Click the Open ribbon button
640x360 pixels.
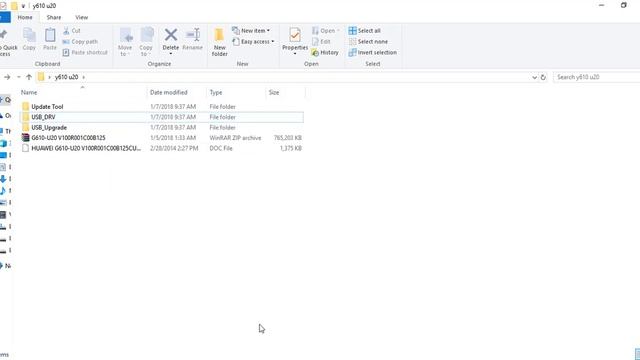[325, 31]
